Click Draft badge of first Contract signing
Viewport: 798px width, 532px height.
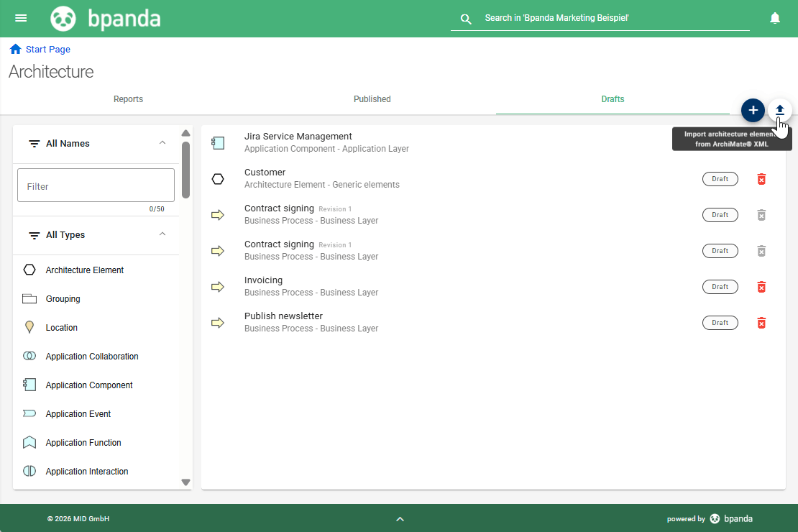tap(720, 215)
